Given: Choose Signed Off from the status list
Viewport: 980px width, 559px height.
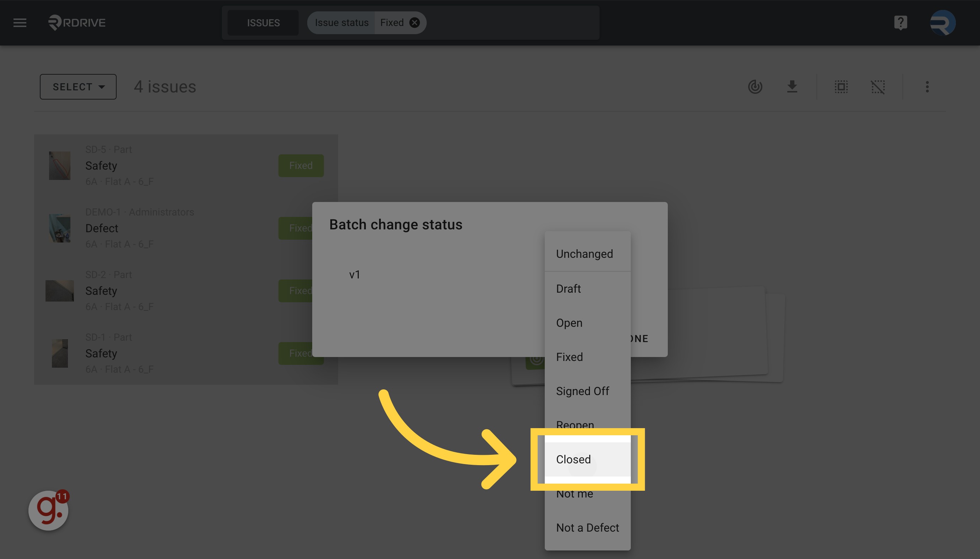Looking at the screenshot, I should point(587,391).
